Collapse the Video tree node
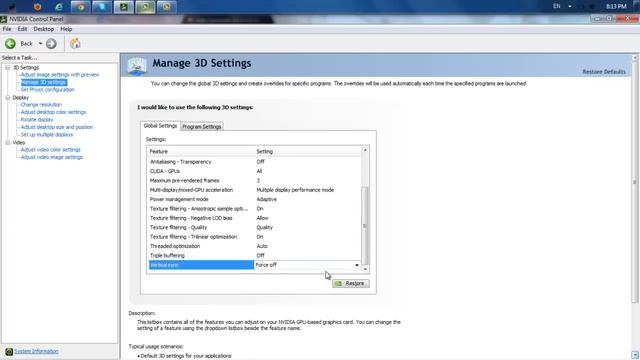Viewport: 640px width, 360px height. click(8, 143)
